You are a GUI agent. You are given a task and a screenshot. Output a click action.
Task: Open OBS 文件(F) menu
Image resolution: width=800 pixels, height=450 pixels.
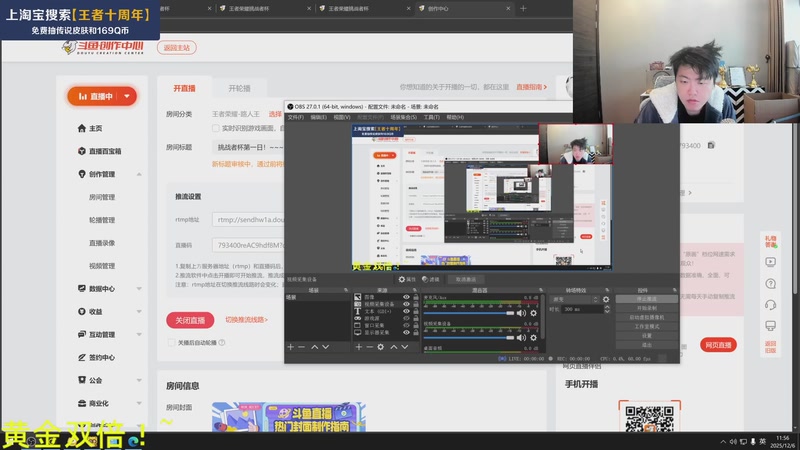[x=295, y=117]
